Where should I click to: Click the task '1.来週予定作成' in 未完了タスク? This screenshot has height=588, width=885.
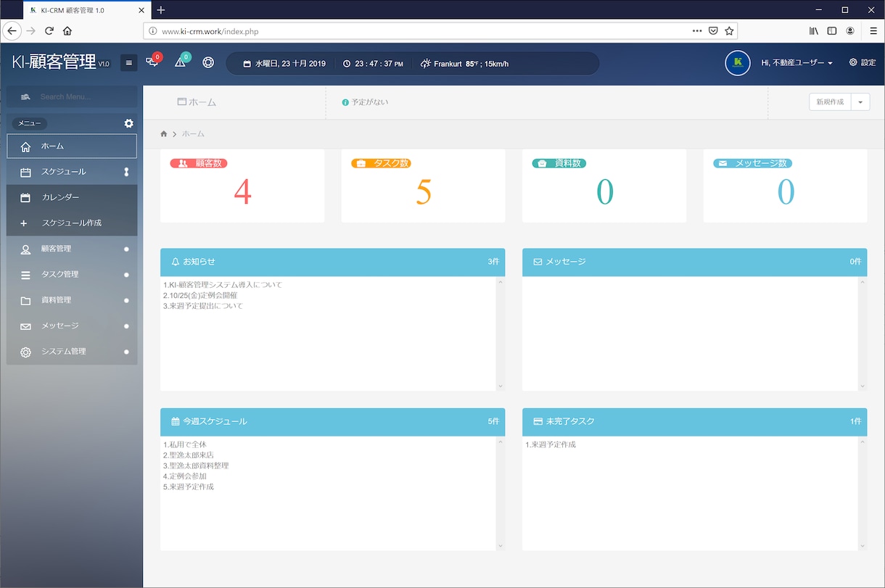tap(551, 444)
